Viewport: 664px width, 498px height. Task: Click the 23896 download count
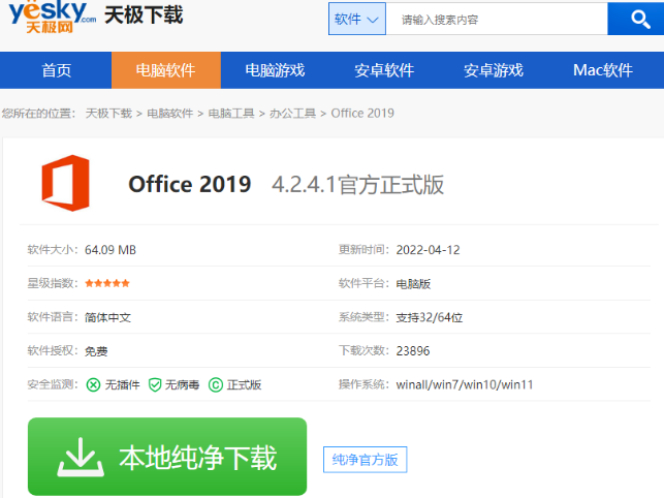(413, 351)
